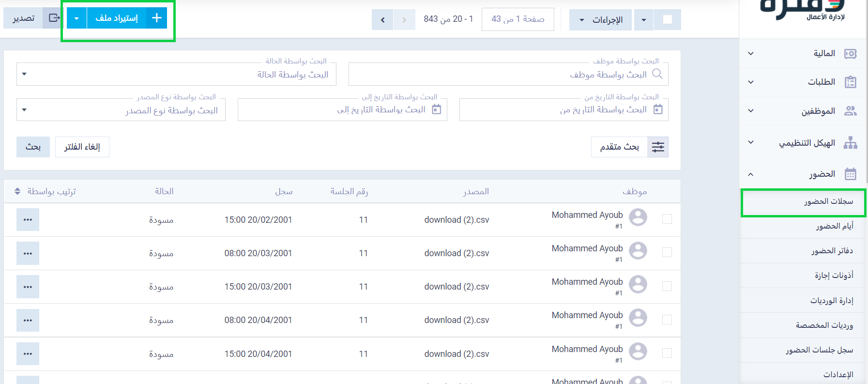
Task: Click Mohammed Ayoub name in 15:00 20/02/2001 row
Action: click(587, 215)
